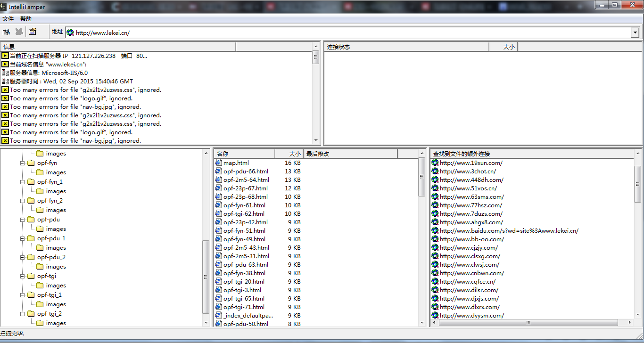Screen dimensions: 644x343
Task: Collapse the opf-fyn_2 folder node
Action: tap(22, 201)
